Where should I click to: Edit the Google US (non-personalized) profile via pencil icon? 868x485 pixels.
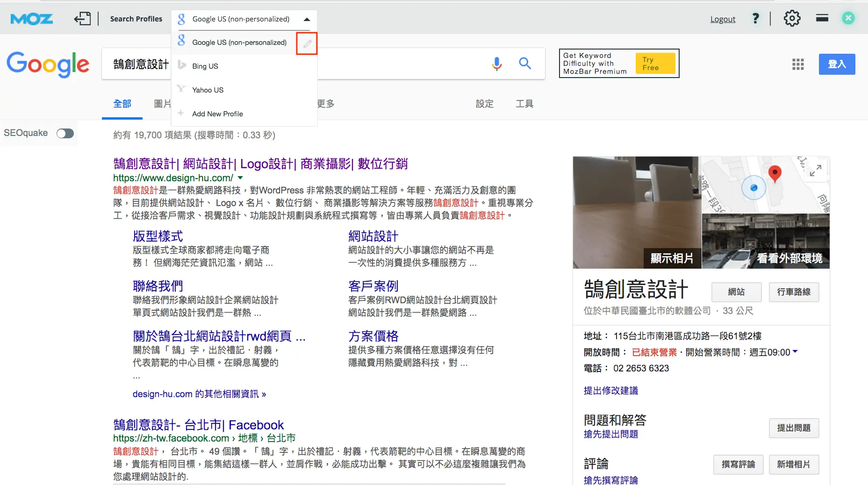[307, 43]
